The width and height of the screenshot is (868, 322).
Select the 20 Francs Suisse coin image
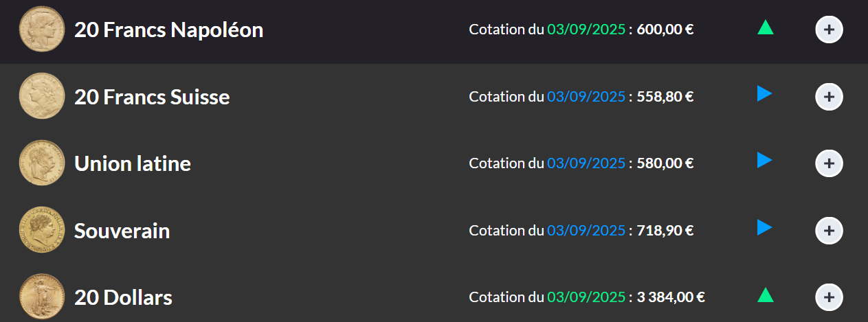click(42, 96)
